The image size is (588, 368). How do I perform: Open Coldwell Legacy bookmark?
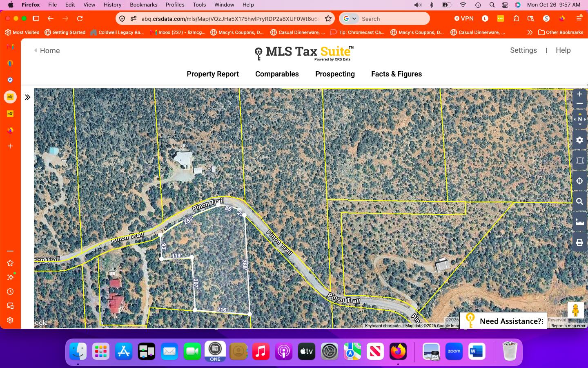pos(117,32)
